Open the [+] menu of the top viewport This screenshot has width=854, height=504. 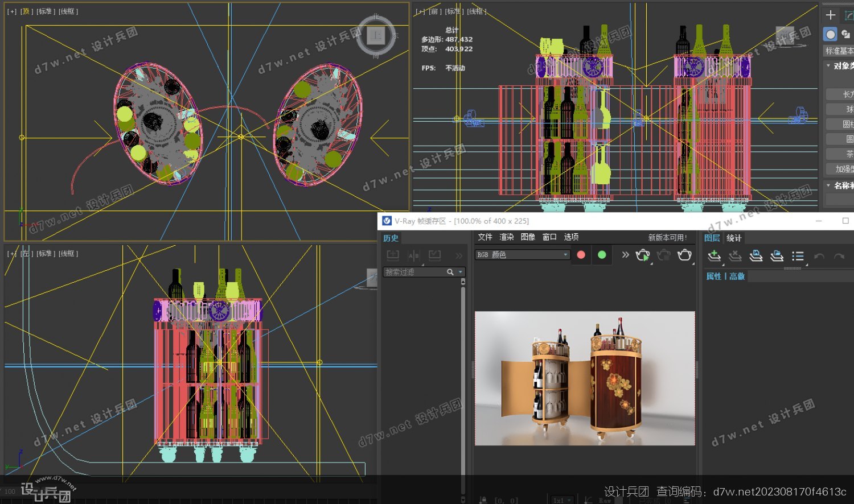pos(12,11)
